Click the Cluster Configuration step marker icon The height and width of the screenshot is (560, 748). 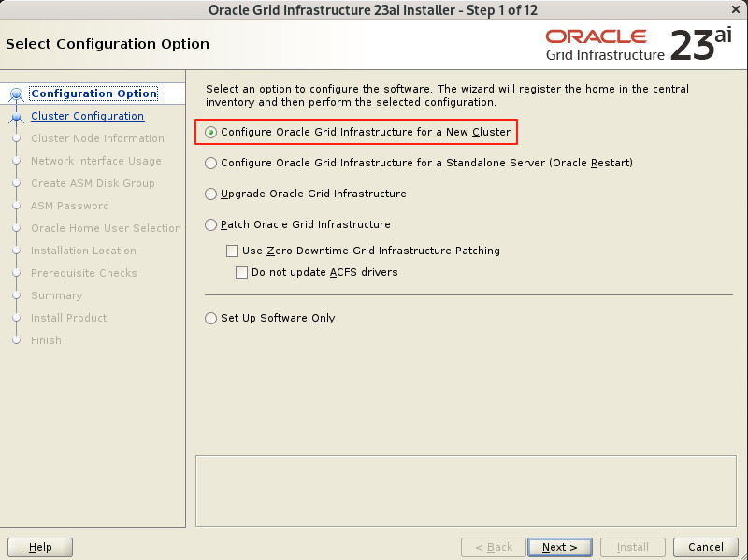click(17, 117)
